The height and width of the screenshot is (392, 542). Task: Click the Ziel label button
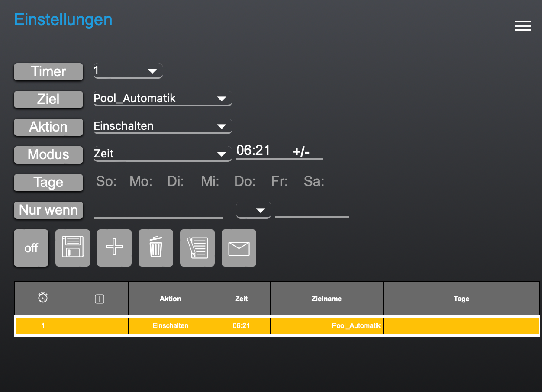48,99
